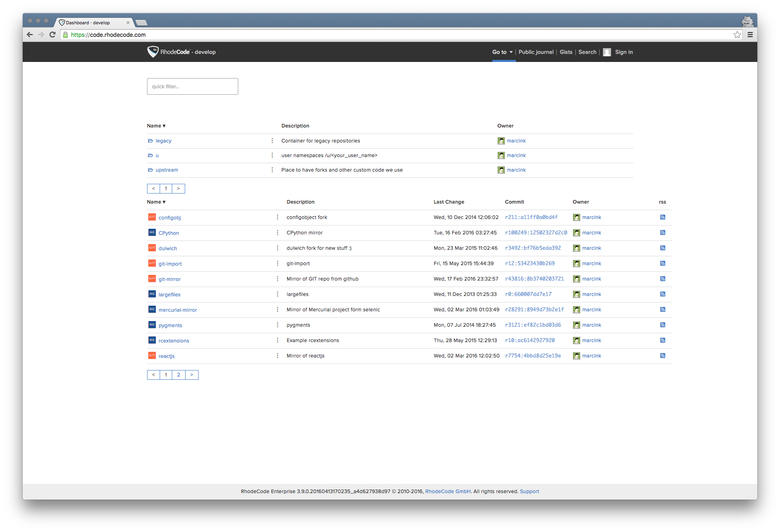Click the folder icon next to legacy

[150, 140]
